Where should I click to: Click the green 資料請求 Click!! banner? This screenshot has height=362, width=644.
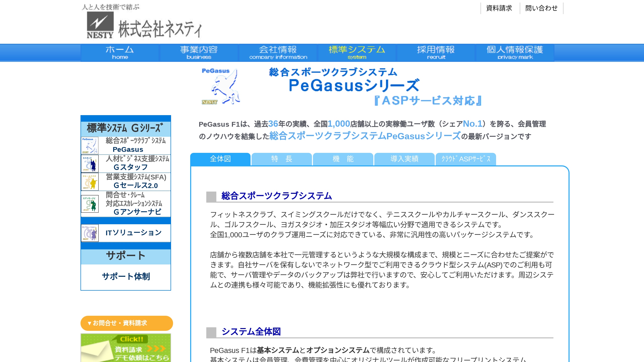tap(126, 348)
